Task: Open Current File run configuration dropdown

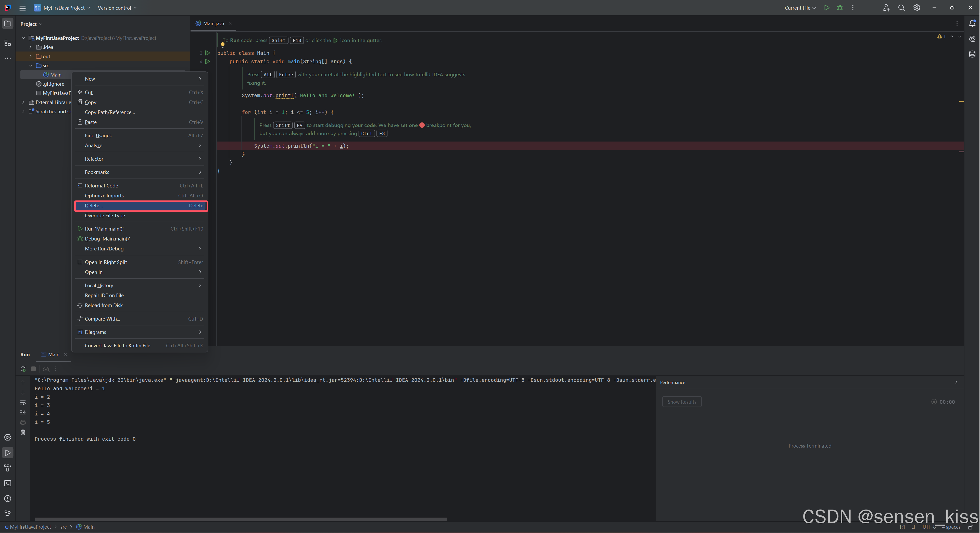Action: click(x=800, y=8)
